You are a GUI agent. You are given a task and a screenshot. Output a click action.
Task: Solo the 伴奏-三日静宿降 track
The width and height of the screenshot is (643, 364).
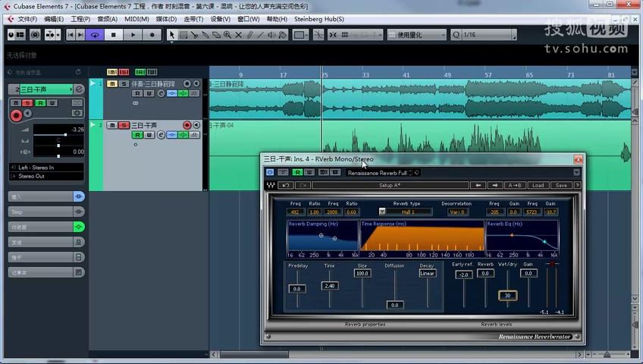pos(124,83)
